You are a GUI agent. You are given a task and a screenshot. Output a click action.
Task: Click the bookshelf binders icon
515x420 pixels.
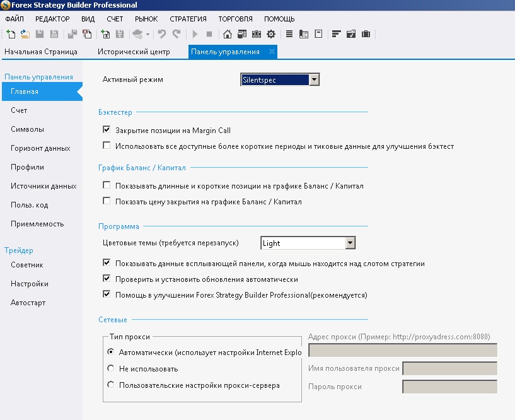257,34
